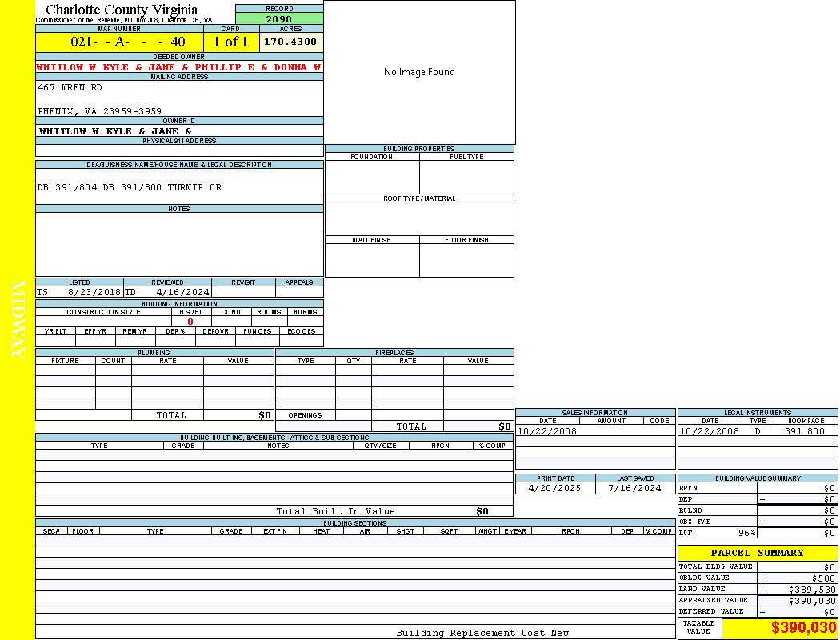840x640 pixels.
Task: Click the red taxable value $390,030
Action: (x=803, y=628)
